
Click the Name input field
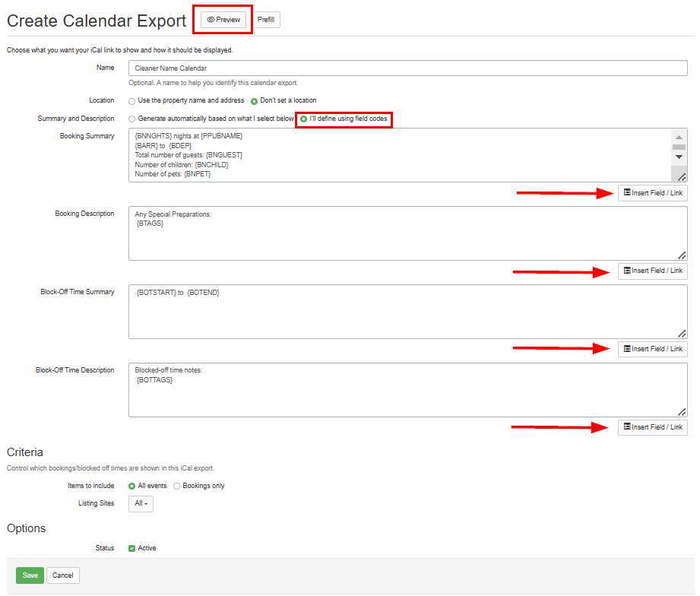tap(407, 68)
